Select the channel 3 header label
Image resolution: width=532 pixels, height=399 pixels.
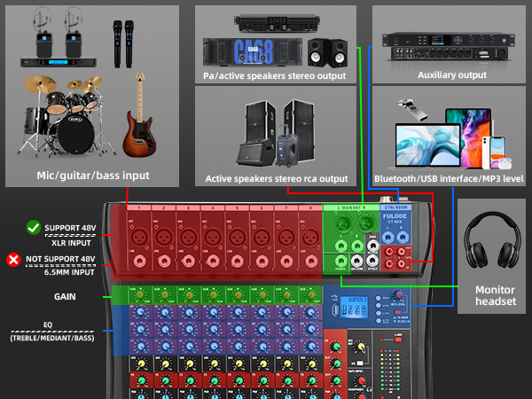188,207
